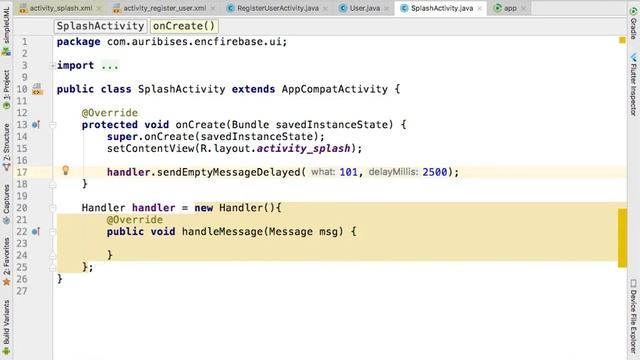640x360 pixels.
Task: Open the Device File Explorer panel
Action: coord(633,316)
